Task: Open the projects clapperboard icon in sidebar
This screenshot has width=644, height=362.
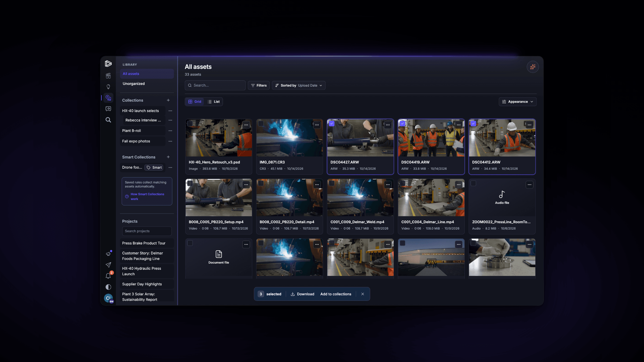Action: [108, 76]
